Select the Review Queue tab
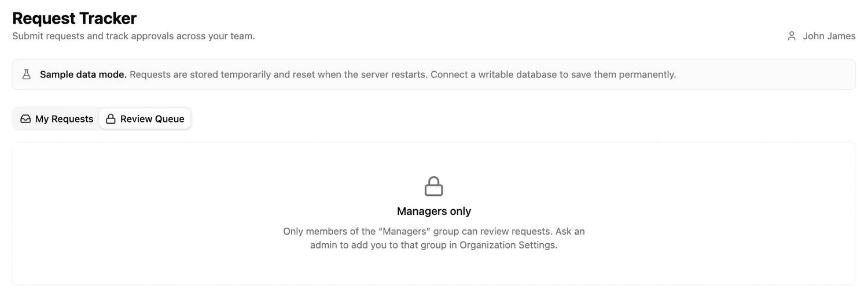The image size is (868, 297). (145, 119)
